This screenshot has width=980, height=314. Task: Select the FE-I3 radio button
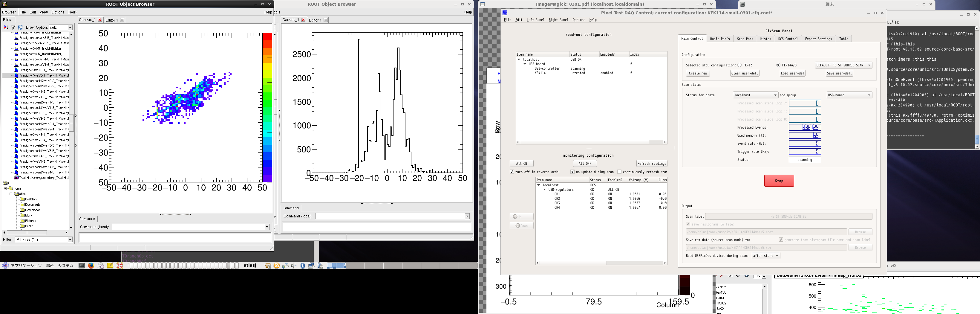point(739,65)
